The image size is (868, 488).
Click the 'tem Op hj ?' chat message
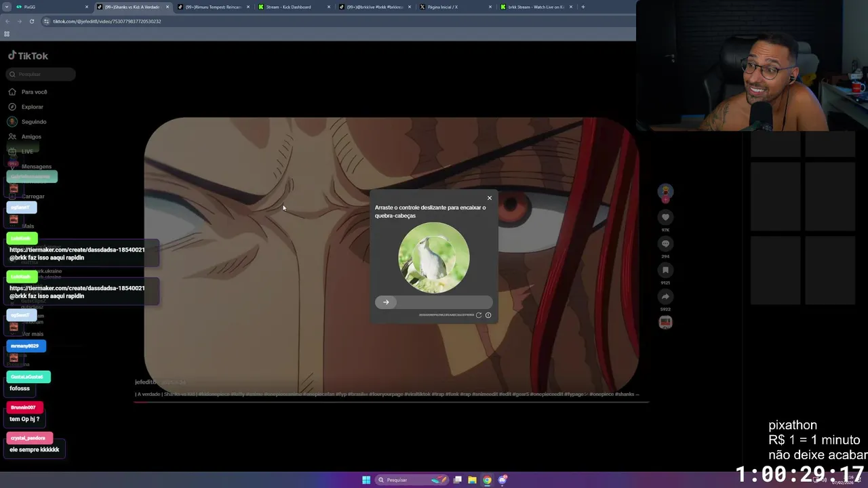click(x=24, y=419)
